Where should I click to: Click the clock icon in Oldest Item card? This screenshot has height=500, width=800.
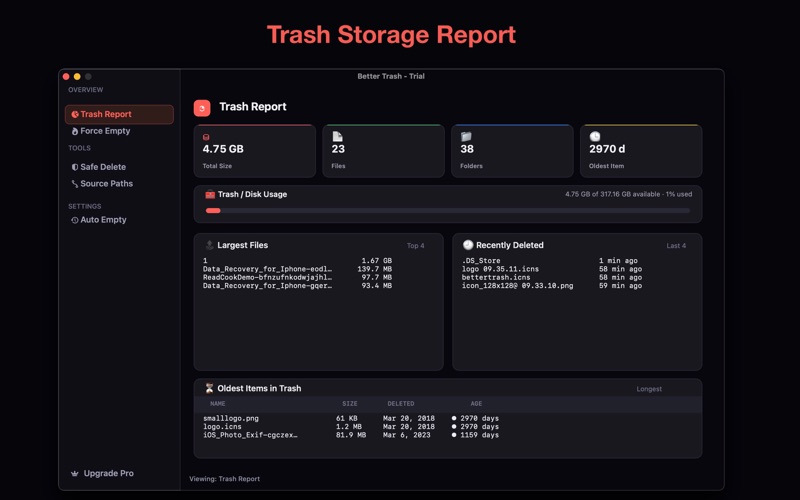tap(595, 136)
